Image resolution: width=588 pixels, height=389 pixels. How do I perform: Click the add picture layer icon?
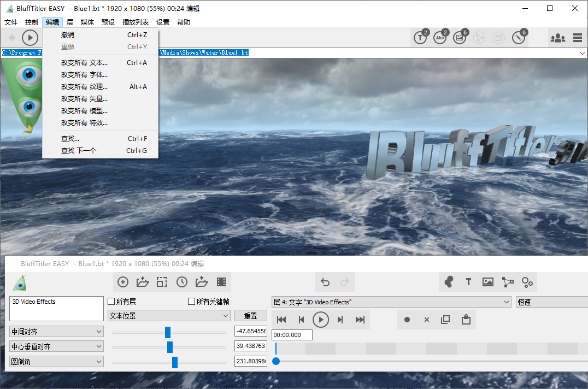pos(488,282)
